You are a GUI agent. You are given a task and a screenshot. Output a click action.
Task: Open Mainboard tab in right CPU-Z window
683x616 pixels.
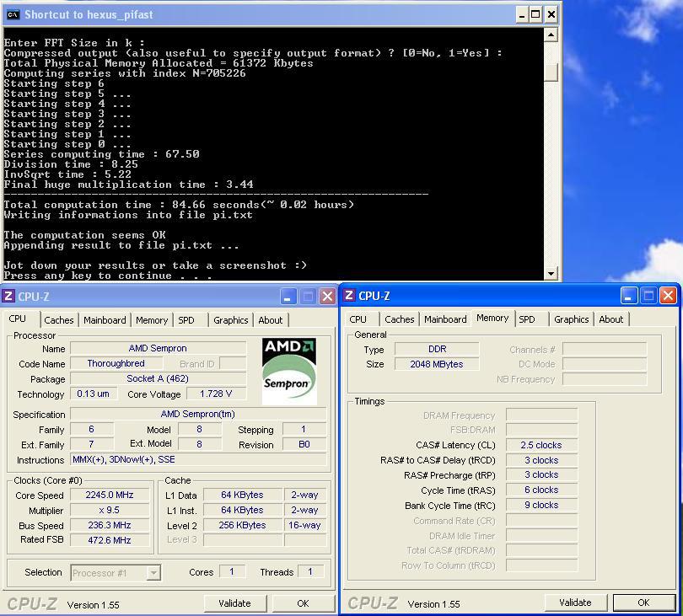(445, 319)
